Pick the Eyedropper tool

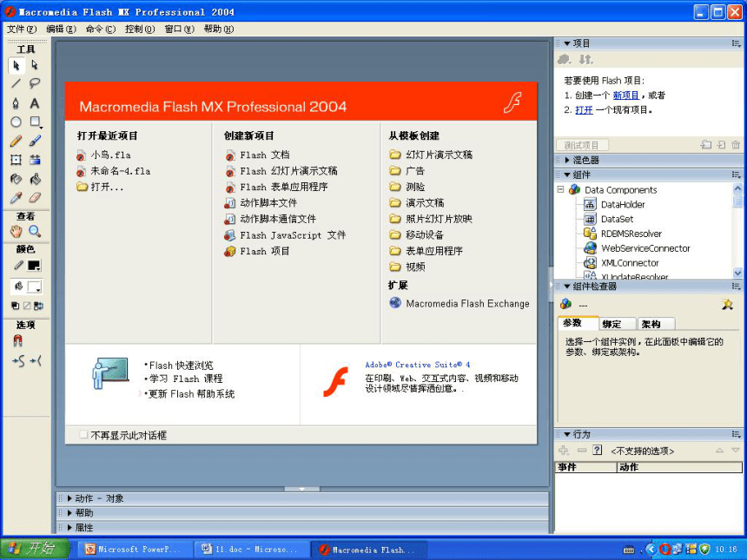pos(17,198)
